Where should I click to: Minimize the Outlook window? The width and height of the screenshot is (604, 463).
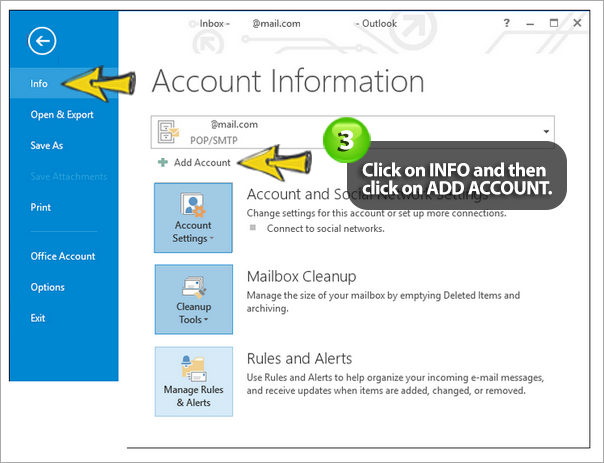click(530, 24)
